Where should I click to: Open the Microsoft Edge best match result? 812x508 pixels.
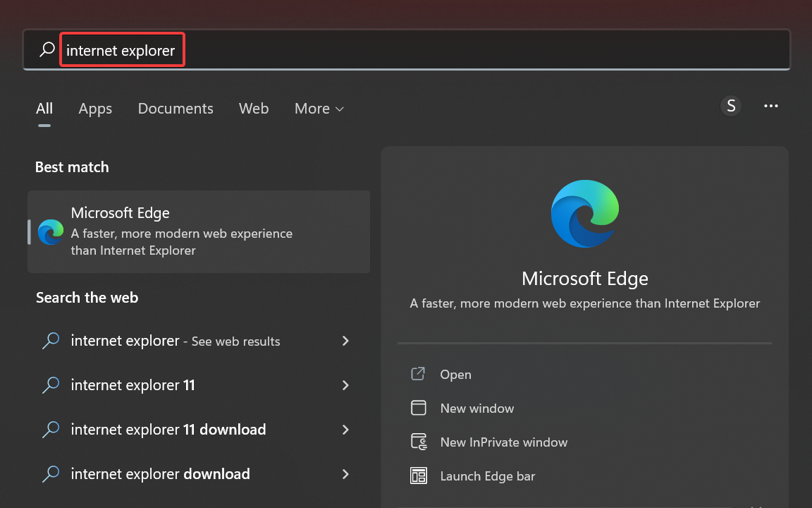click(199, 231)
